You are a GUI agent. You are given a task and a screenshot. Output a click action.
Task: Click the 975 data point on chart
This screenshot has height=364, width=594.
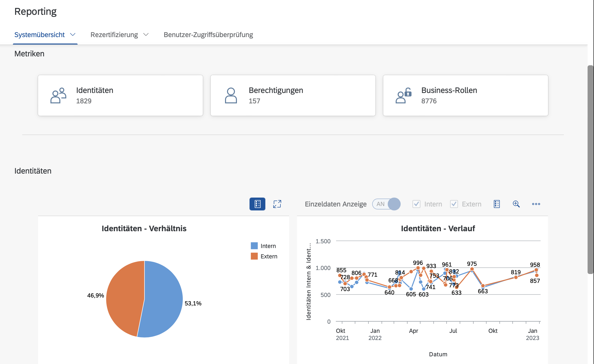472,269
